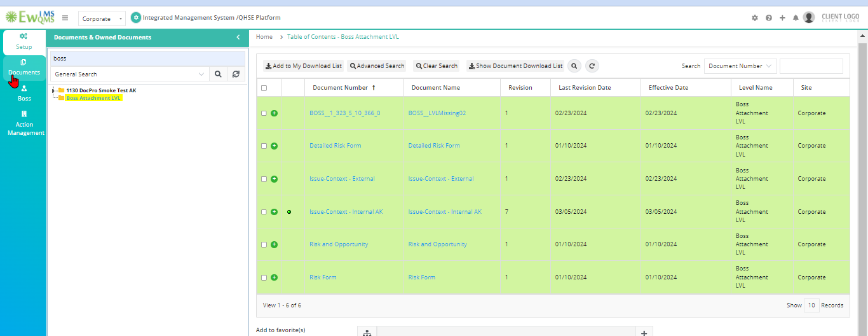Screen dimensions: 868x336
Task: Reload the grid with the refresh icon
Action: coord(592,66)
